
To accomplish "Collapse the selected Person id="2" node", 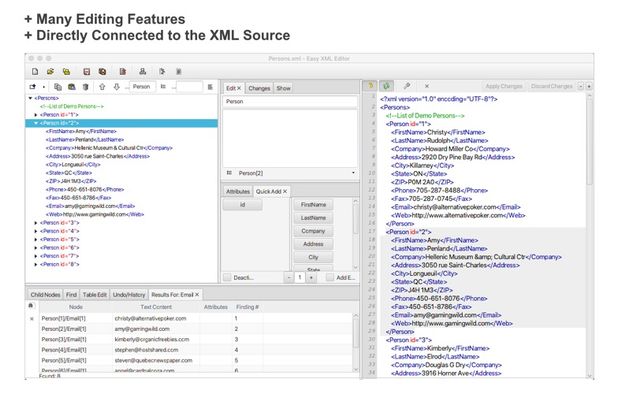I will (x=36, y=123).
